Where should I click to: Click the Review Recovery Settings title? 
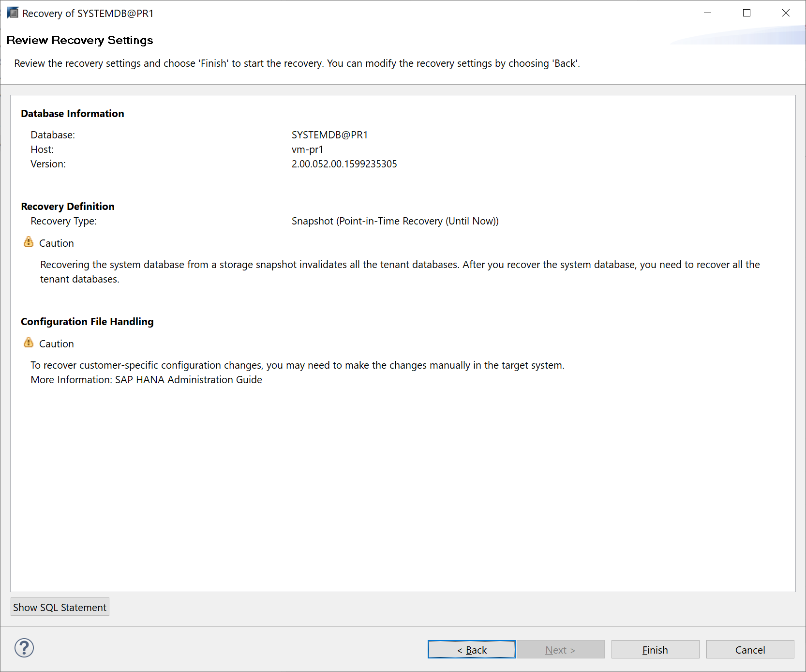80,40
